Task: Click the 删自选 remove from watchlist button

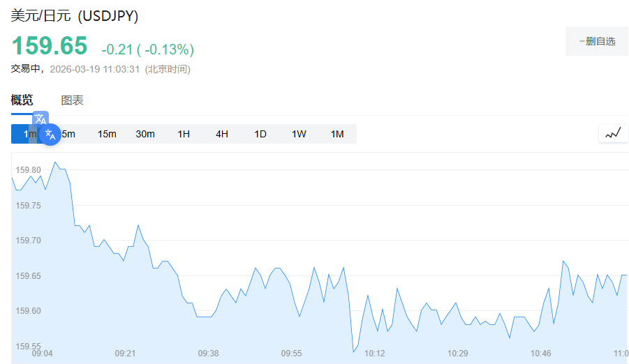Action: (597, 41)
